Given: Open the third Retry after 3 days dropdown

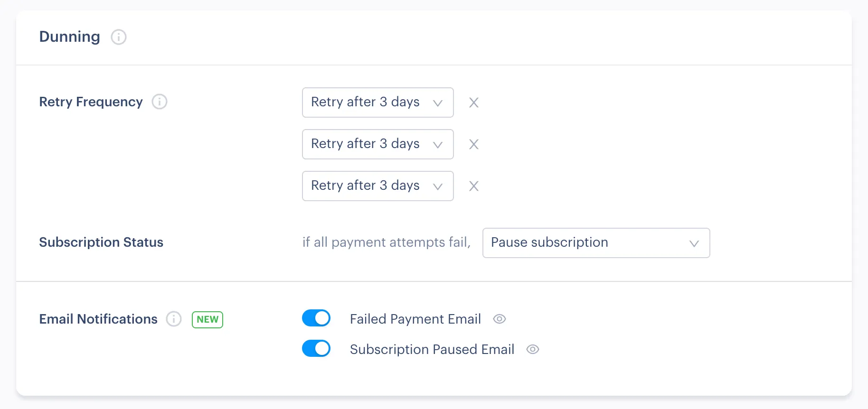Looking at the screenshot, I should 377,186.
